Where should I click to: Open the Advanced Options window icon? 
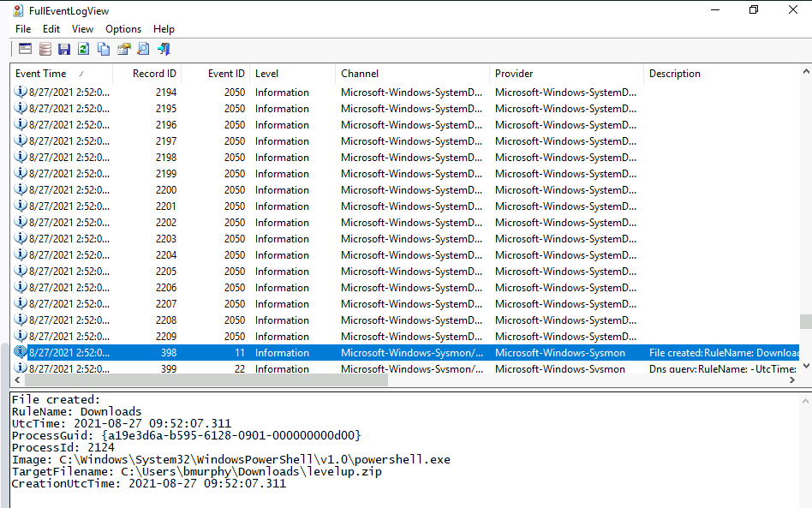coord(25,49)
